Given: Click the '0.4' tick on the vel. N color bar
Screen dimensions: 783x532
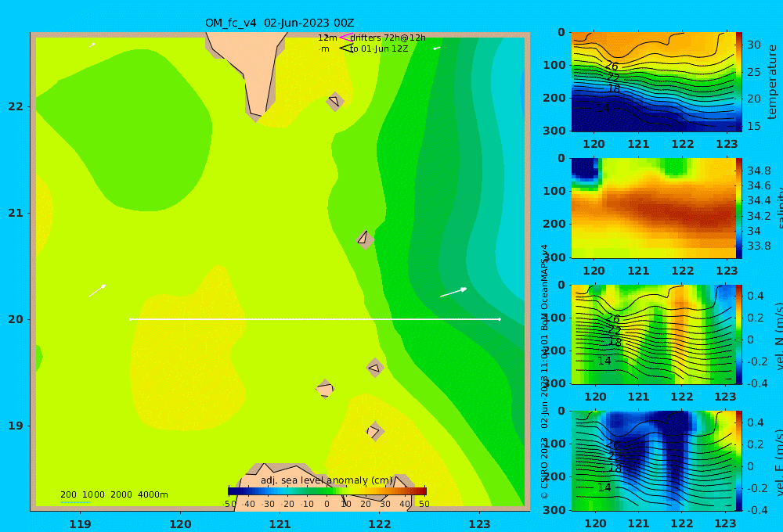Looking at the screenshot, I should (756, 296).
